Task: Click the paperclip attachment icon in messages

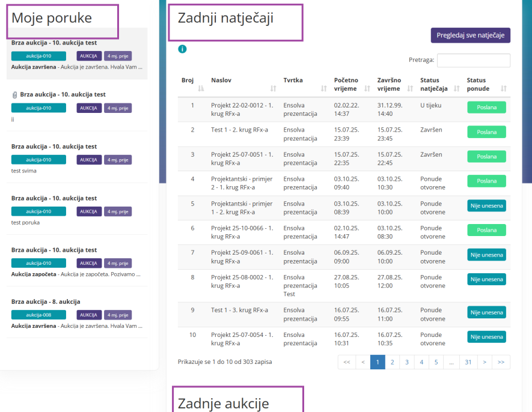Action: pyautogui.click(x=14, y=95)
